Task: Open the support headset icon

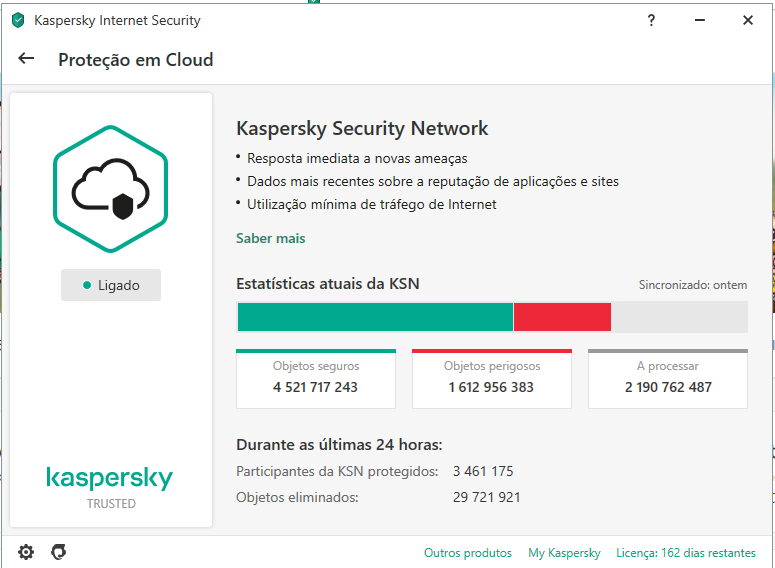Action: pyautogui.click(x=59, y=552)
